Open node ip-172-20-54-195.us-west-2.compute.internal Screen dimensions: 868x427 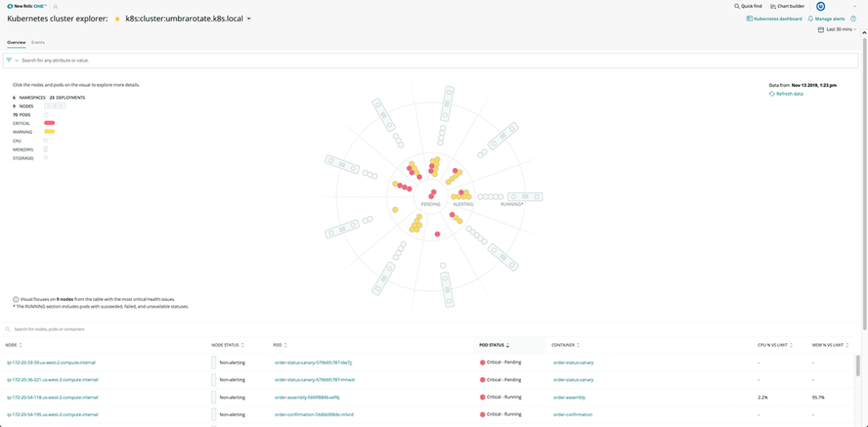(51, 415)
